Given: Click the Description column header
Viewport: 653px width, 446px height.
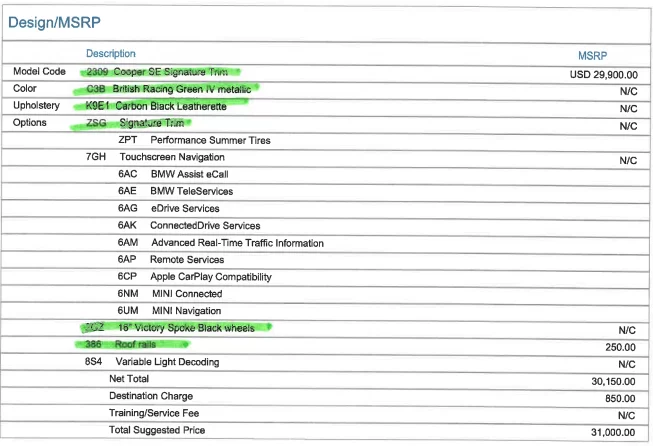Looking at the screenshot, I should point(110,53).
